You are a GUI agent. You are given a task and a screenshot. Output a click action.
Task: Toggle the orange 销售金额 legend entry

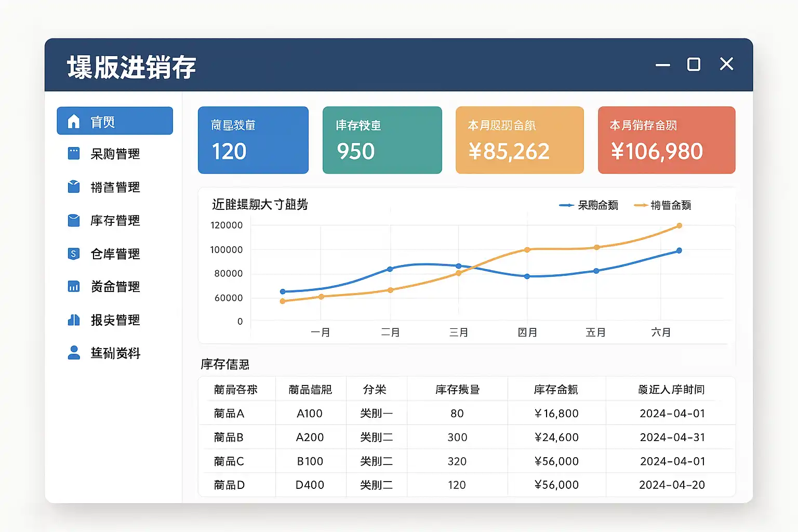pos(662,205)
